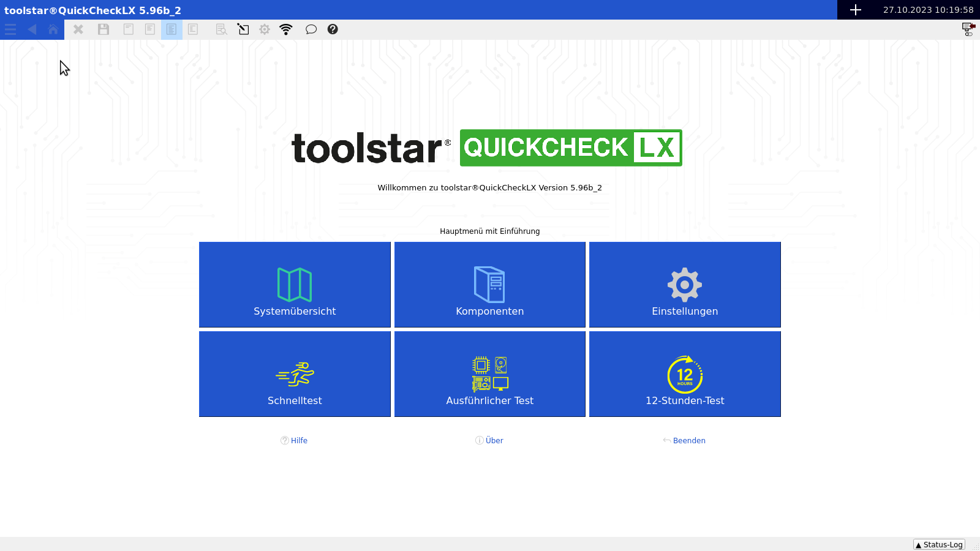This screenshot has width=980, height=551.
Task: Click the settings gear toolbar icon
Action: pos(265,29)
